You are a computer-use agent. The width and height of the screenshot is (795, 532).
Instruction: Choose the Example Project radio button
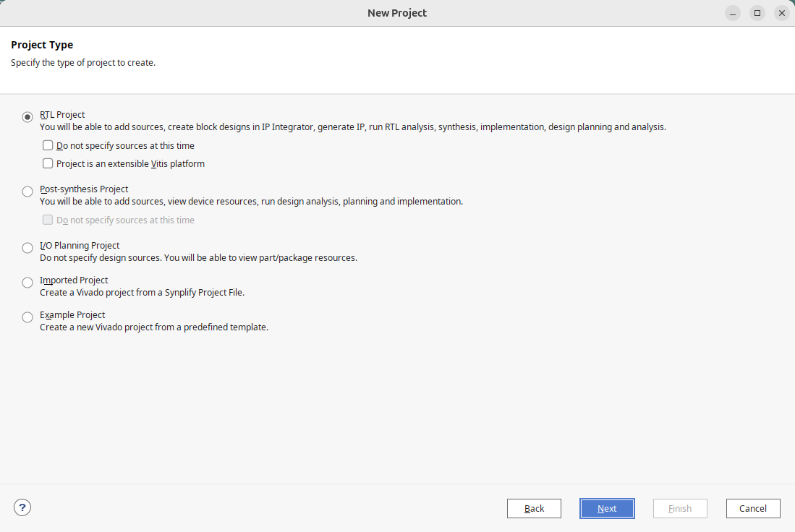27,317
